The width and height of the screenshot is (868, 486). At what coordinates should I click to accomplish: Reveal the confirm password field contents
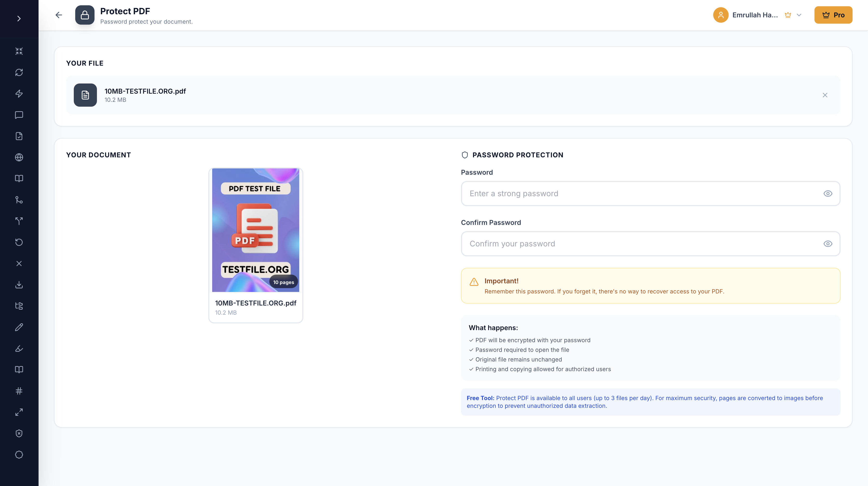coord(828,243)
